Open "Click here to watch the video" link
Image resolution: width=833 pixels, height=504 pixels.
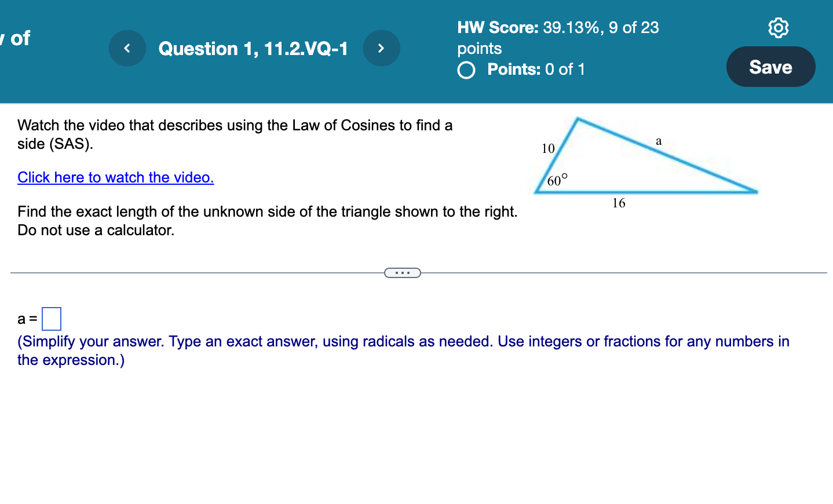point(115,177)
